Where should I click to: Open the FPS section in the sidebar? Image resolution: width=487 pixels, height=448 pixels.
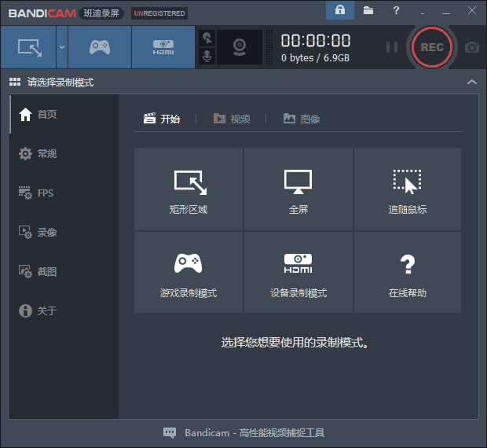coord(46,193)
